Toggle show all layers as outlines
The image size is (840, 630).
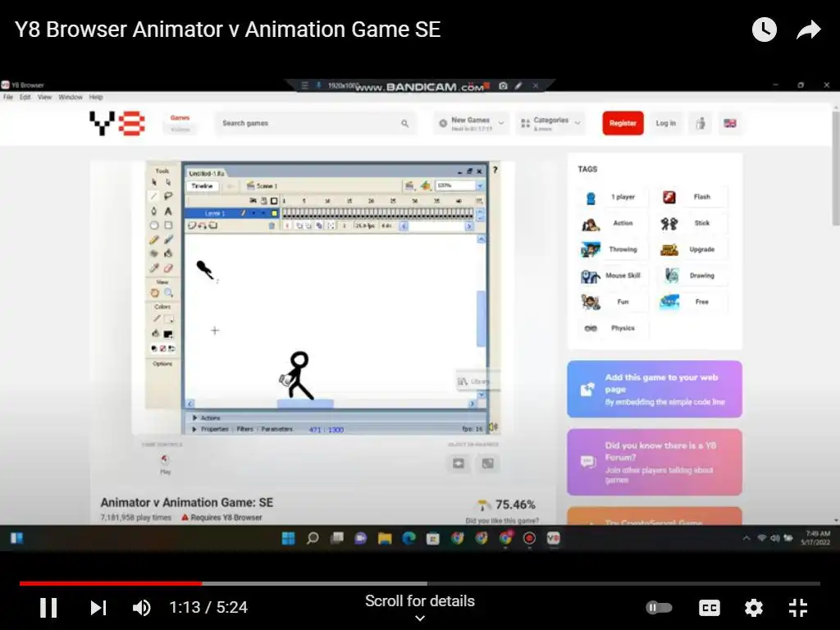click(x=274, y=201)
